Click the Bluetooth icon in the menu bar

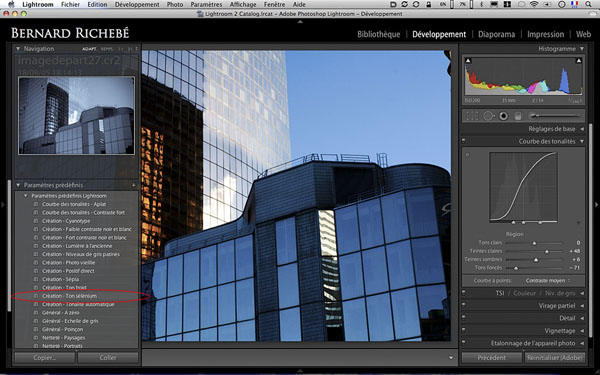(482, 5)
